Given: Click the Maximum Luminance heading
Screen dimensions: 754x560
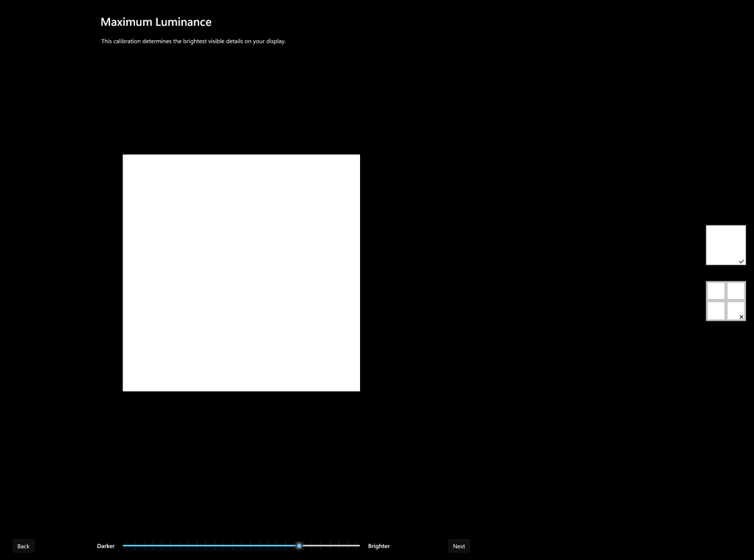Looking at the screenshot, I should 156,22.
